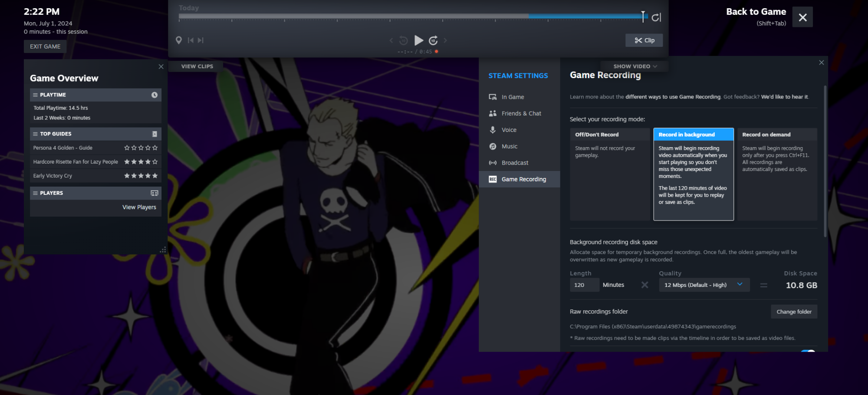
Task: Edit the Length minutes field
Action: click(x=584, y=285)
